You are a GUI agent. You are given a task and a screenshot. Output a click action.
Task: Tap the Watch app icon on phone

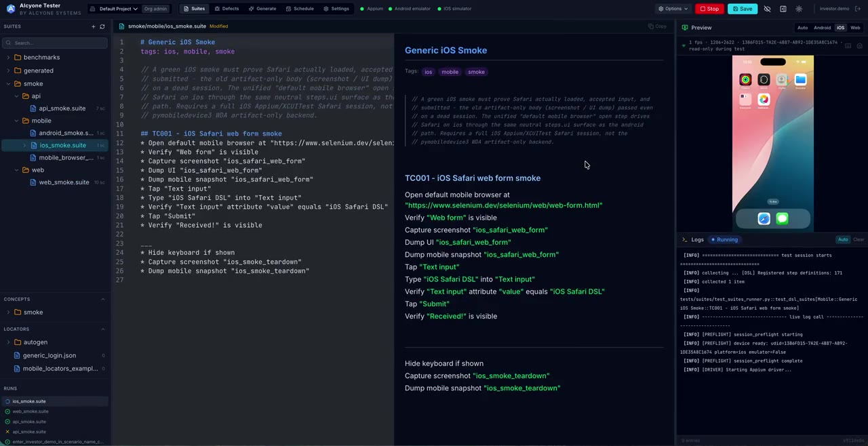click(x=764, y=80)
